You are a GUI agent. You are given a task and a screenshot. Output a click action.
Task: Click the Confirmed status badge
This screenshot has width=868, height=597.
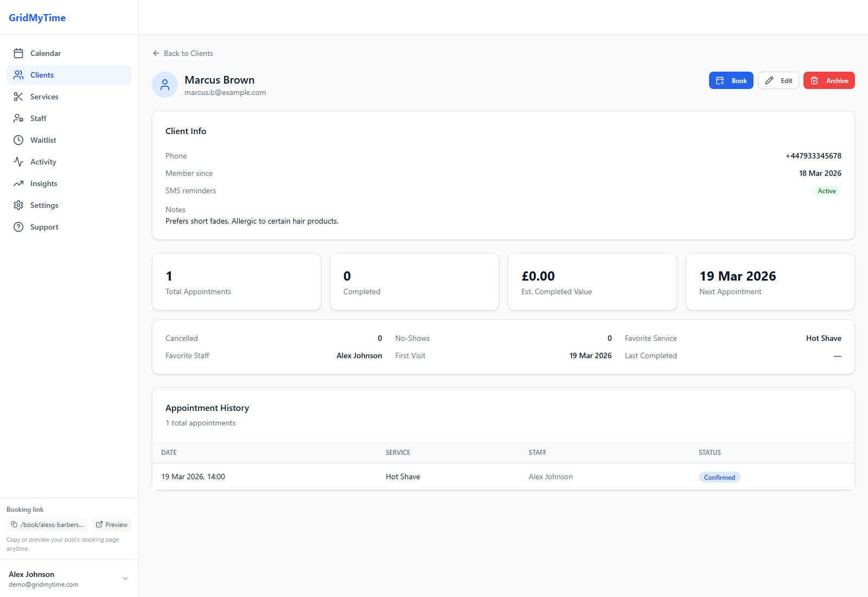point(719,478)
